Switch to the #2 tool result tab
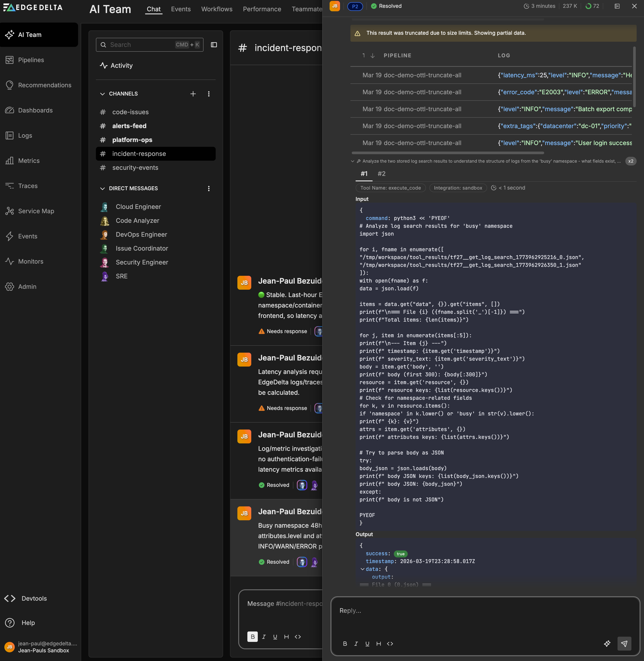644x661 pixels. coord(381,174)
